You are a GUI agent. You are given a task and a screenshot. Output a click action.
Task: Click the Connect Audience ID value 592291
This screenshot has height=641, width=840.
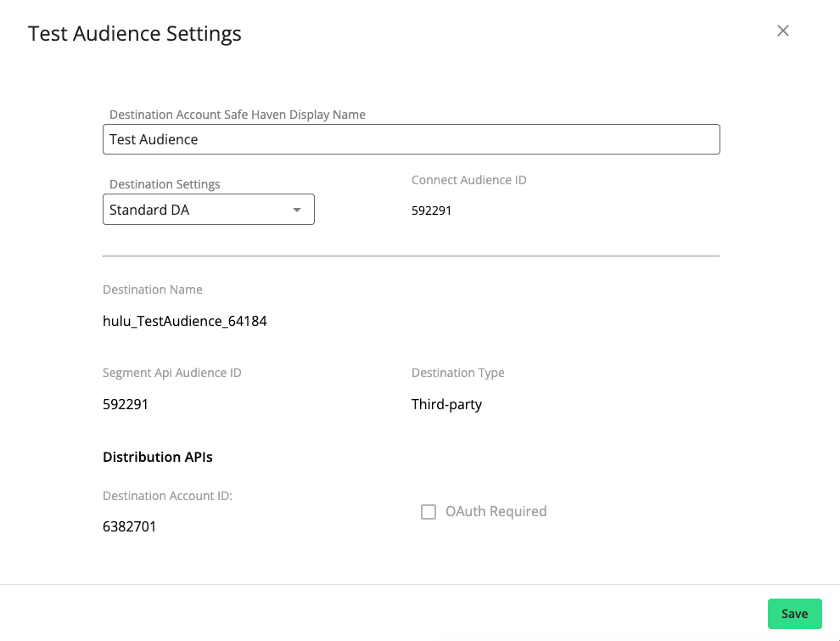point(431,210)
